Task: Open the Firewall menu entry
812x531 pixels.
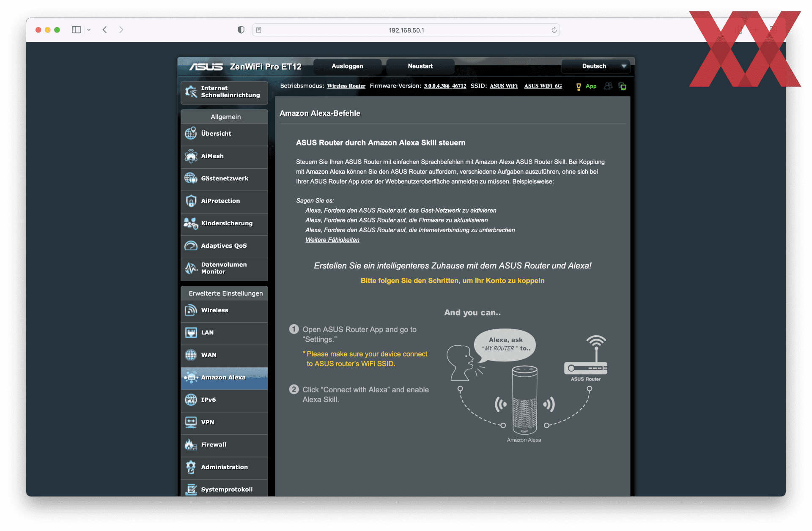Action: 224,445
